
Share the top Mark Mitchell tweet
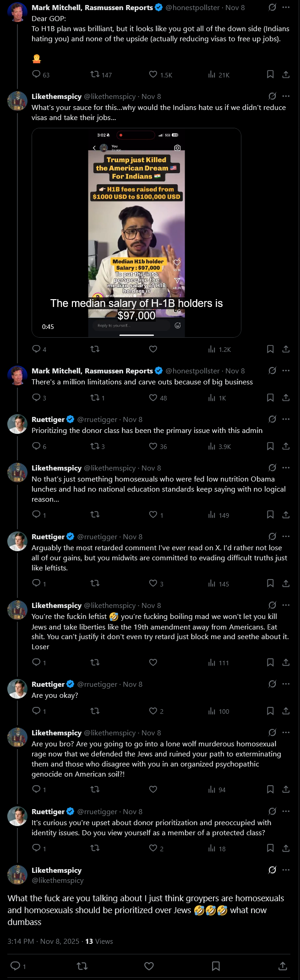[x=286, y=74]
